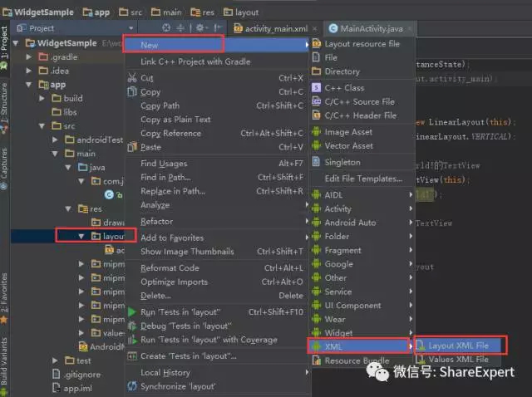The height and width of the screenshot is (397, 532).
Task: Click the Singleton file icon
Action: tap(316, 162)
